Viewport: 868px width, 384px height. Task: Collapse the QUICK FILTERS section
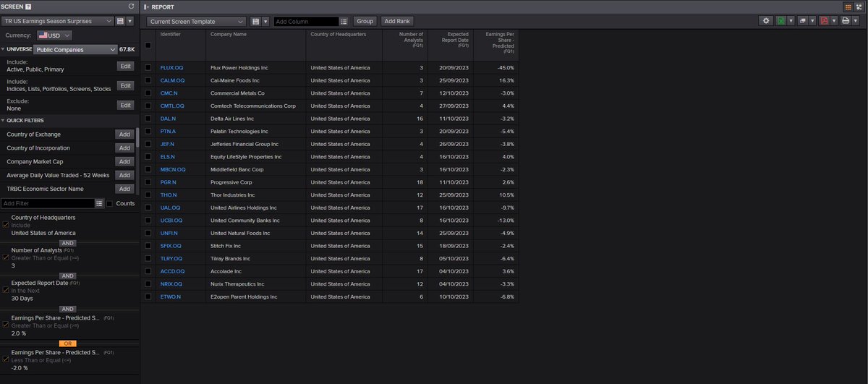coord(3,121)
